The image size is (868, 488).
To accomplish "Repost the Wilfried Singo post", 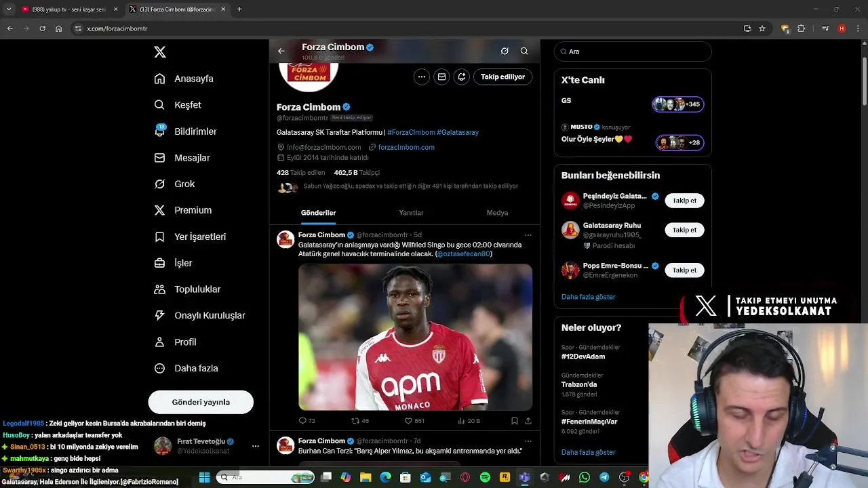I will pyautogui.click(x=360, y=421).
